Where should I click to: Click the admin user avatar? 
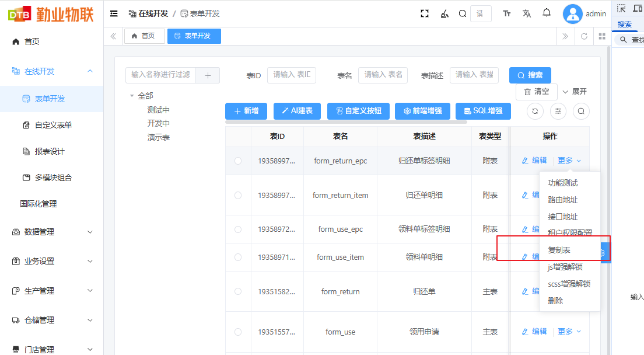[572, 14]
